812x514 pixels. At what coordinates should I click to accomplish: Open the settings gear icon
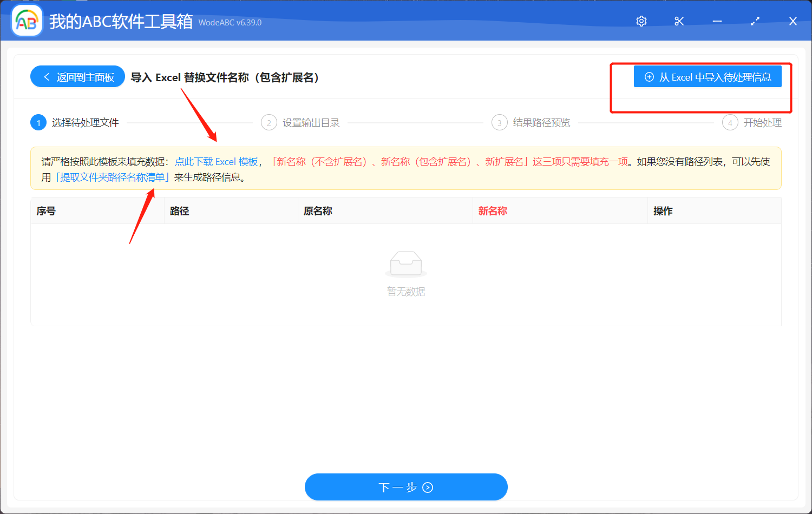(641, 21)
